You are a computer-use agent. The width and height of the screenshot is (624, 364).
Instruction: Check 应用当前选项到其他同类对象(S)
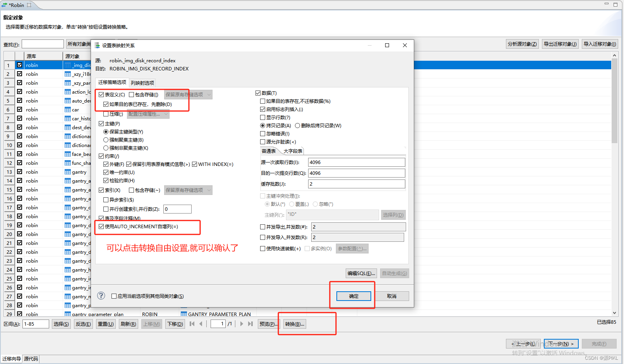pos(114,296)
